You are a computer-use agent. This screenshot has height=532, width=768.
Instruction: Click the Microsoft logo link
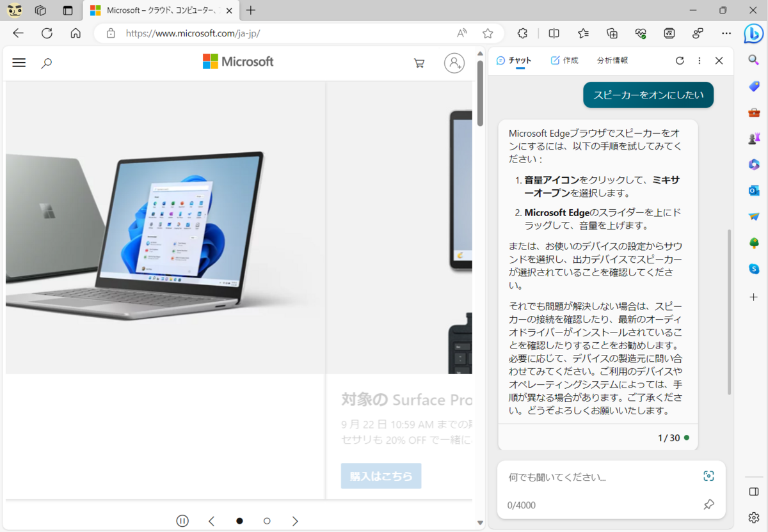tap(238, 61)
